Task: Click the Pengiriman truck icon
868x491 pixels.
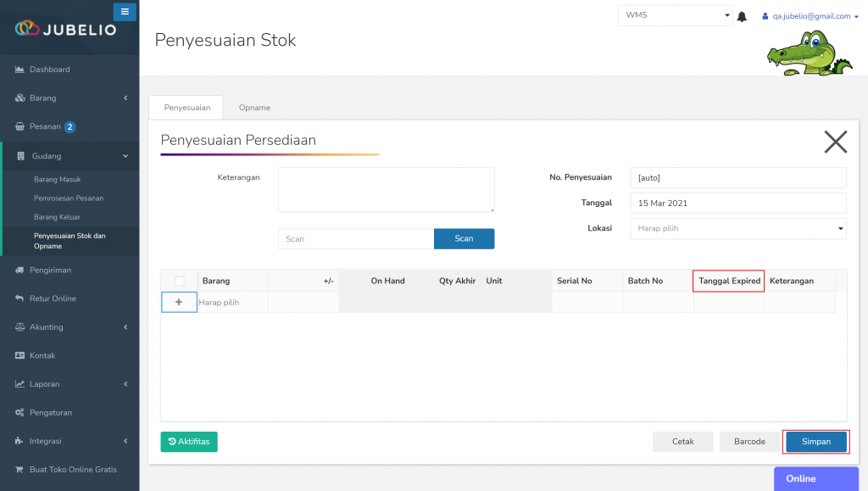Action: tap(19, 271)
